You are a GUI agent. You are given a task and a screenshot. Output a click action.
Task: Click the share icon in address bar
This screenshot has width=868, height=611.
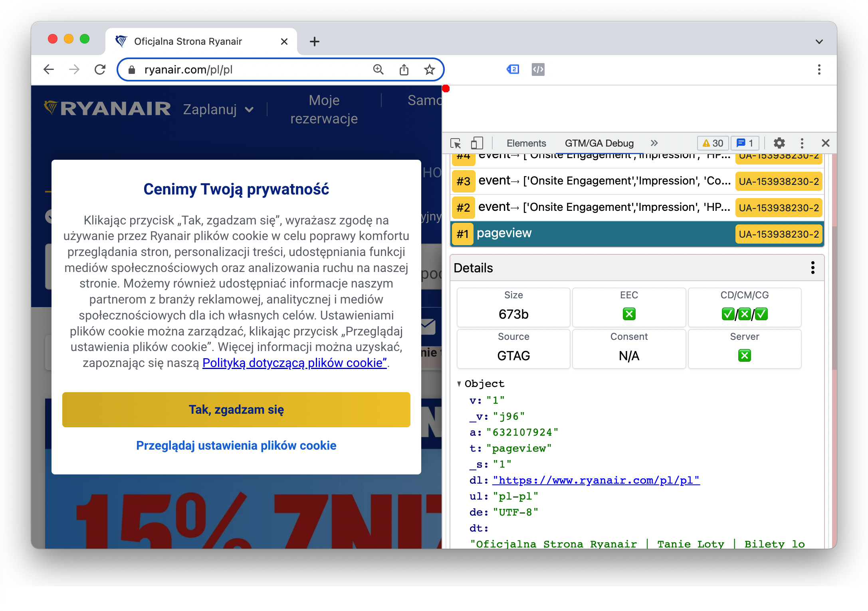[x=404, y=69]
